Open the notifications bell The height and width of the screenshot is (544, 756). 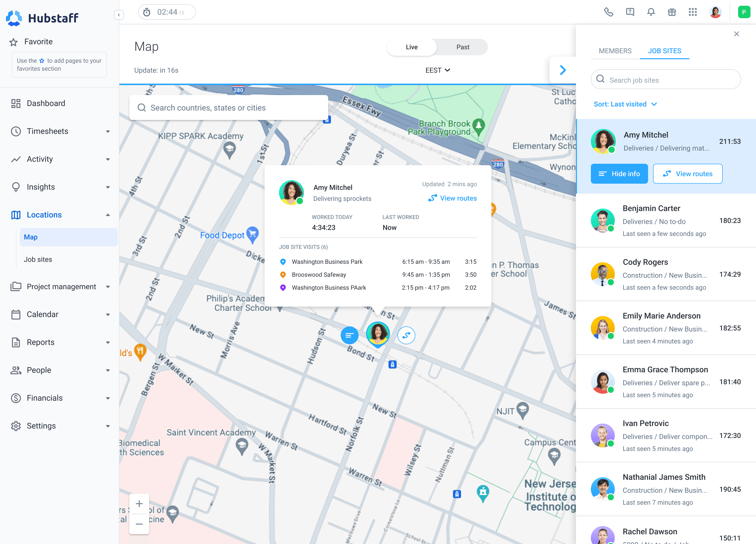click(x=651, y=12)
